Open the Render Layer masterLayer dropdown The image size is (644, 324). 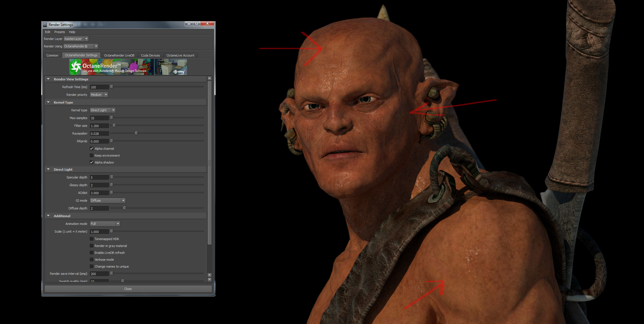(76, 39)
